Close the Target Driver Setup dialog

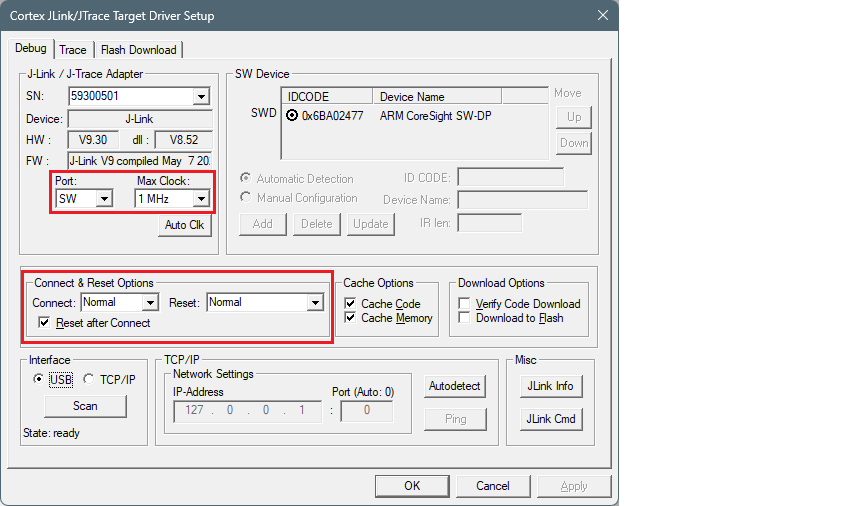click(602, 15)
